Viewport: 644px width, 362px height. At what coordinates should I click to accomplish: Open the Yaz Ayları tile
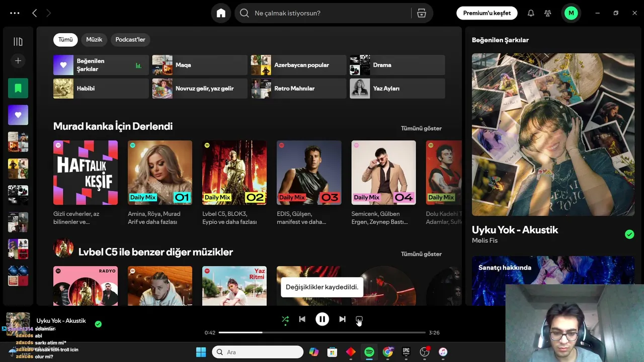[x=397, y=88]
